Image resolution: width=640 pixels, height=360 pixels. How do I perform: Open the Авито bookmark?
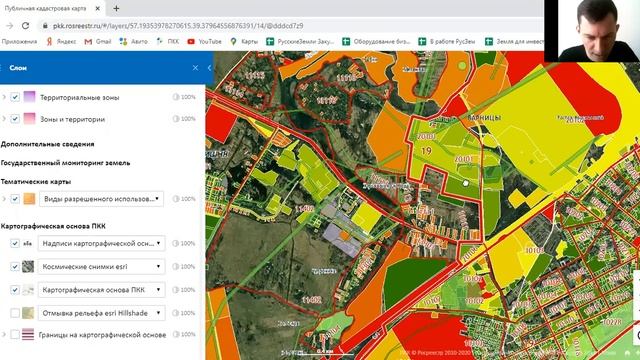(134, 41)
